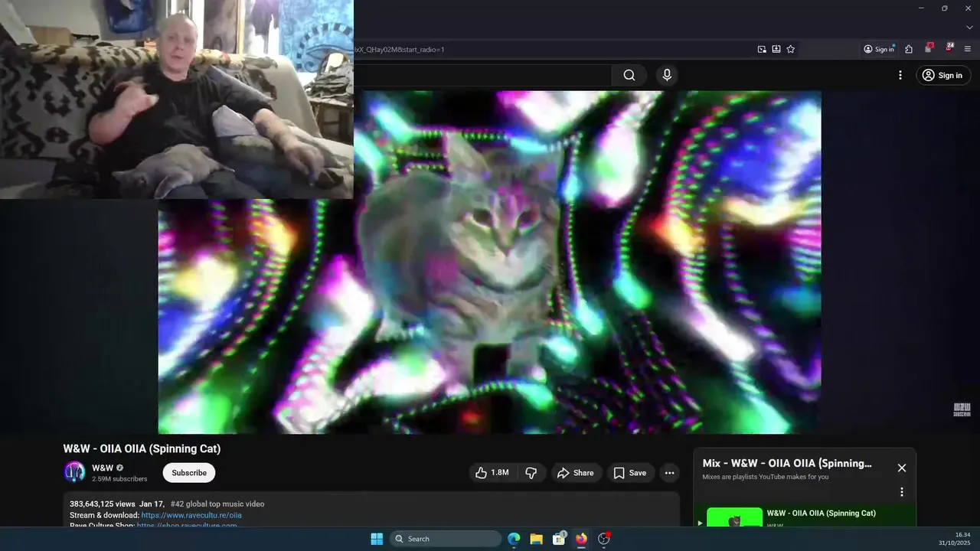Close the Mix playlist panel
This screenshot has height=551, width=980.
(902, 468)
